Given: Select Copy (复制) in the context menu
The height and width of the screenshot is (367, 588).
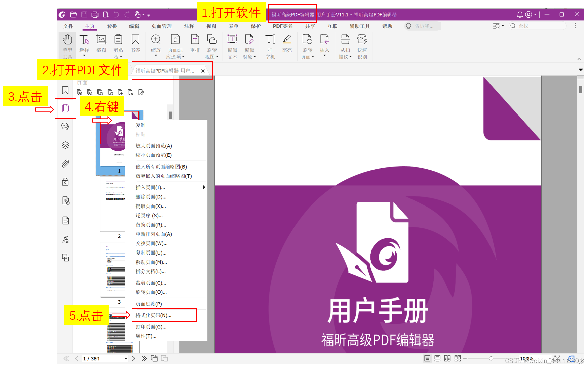Looking at the screenshot, I should (x=166, y=125).
